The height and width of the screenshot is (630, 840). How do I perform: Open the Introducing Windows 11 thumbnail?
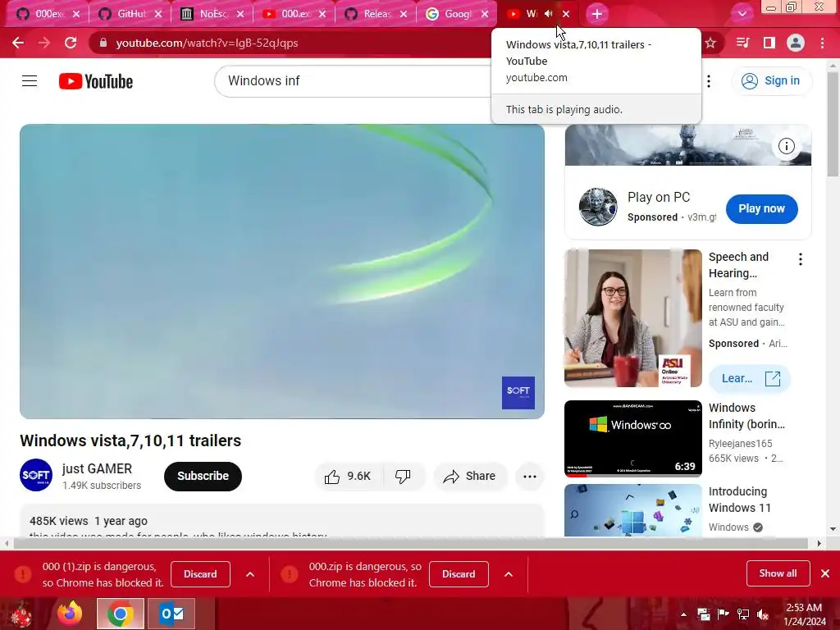pyautogui.click(x=632, y=510)
